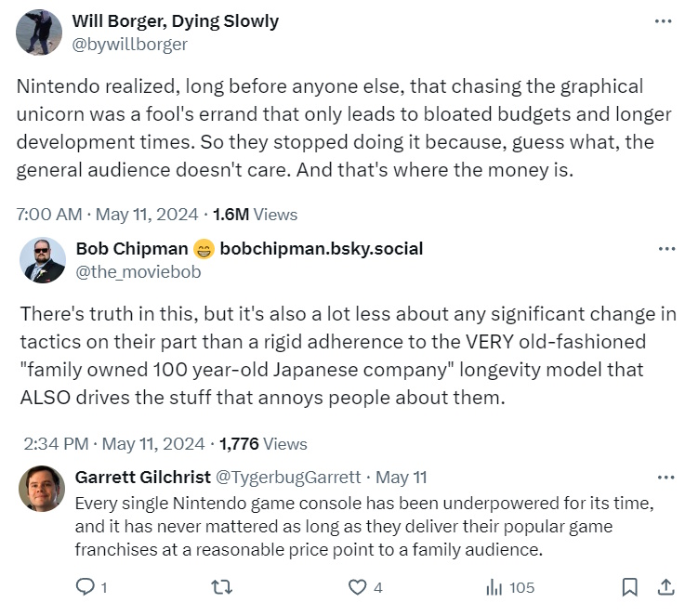Click the retweet icon on Garrett's tweet

221,587
